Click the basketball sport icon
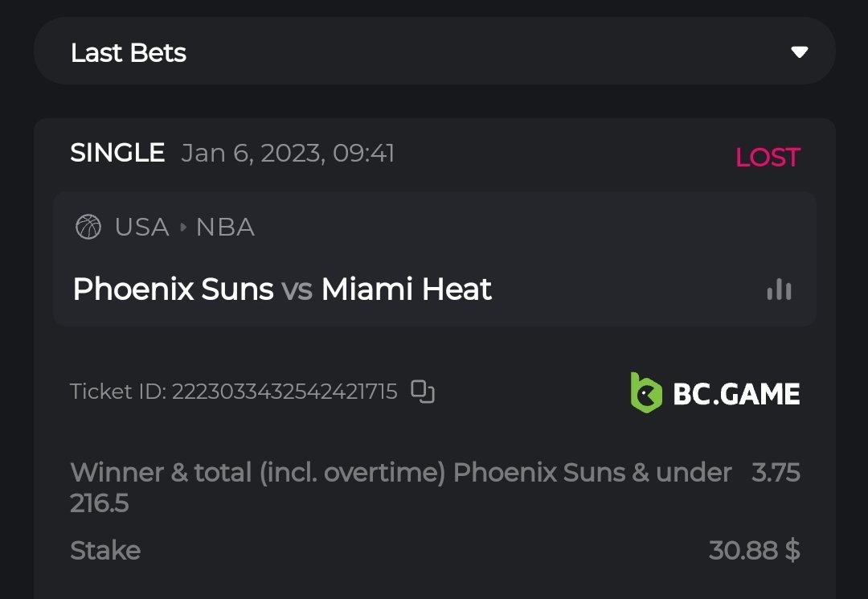Viewport: 868px width, 599px height. click(88, 228)
